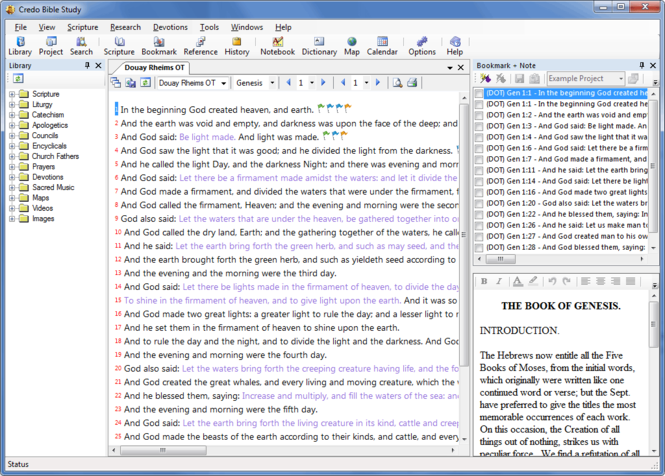Open the Scripture menu
Image resolution: width=665 pixels, height=476 pixels.
(x=83, y=27)
